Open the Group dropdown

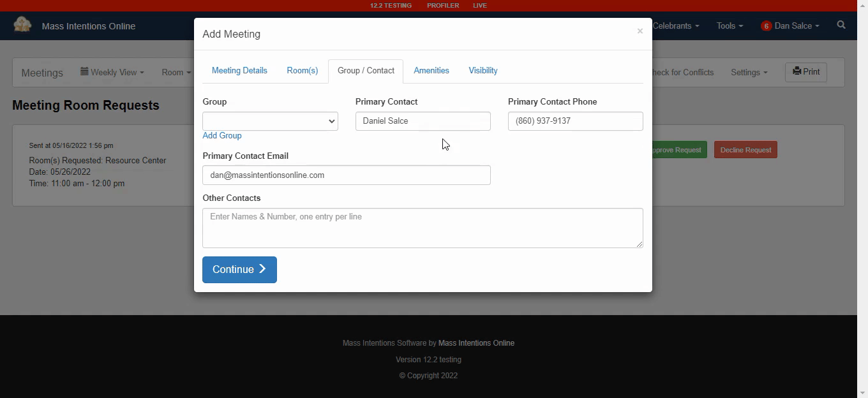point(270,121)
